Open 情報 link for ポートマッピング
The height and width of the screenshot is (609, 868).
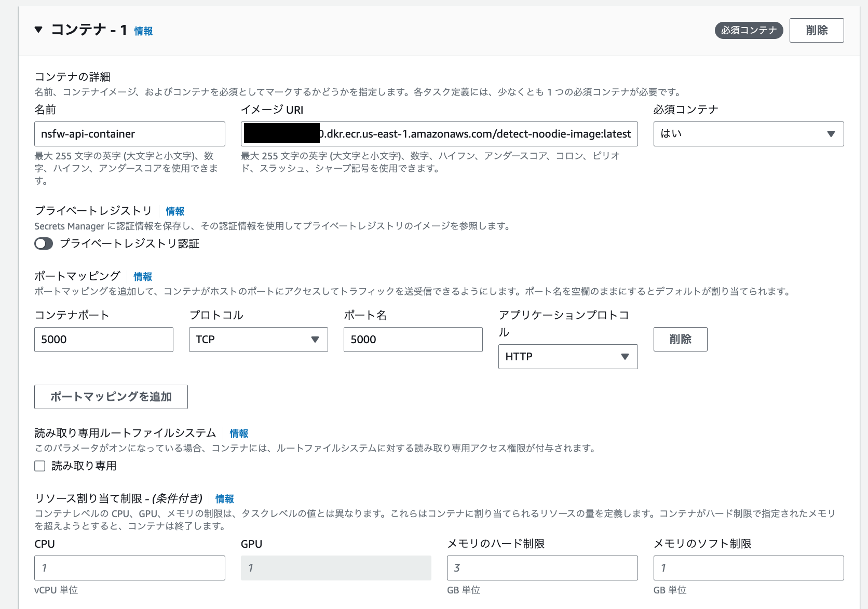(142, 276)
